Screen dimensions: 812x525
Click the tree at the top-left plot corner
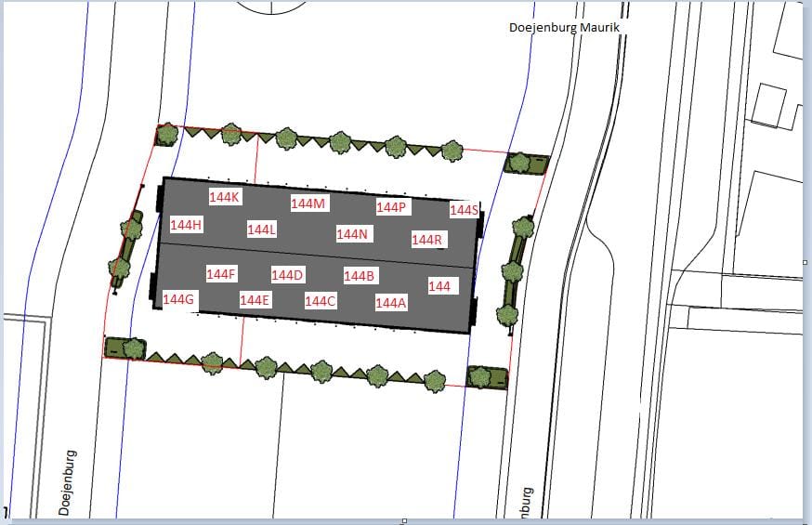(167, 135)
